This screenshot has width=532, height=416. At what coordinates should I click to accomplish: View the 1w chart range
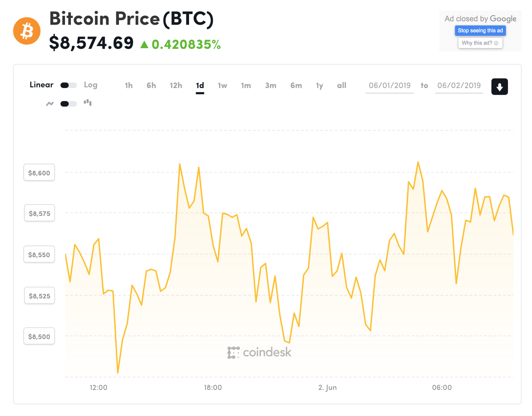[x=222, y=85]
